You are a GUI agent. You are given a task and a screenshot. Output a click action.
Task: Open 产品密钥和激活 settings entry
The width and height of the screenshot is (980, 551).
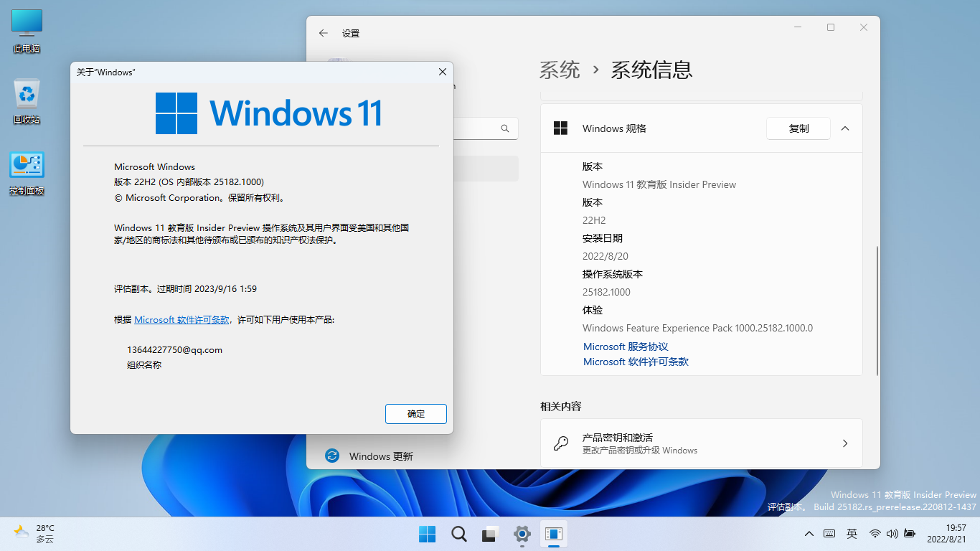coord(702,443)
